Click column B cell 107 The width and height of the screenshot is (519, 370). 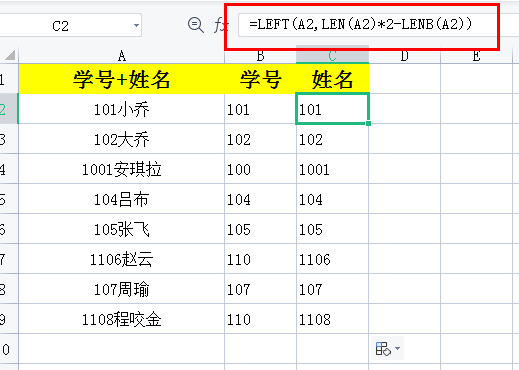[x=260, y=289]
